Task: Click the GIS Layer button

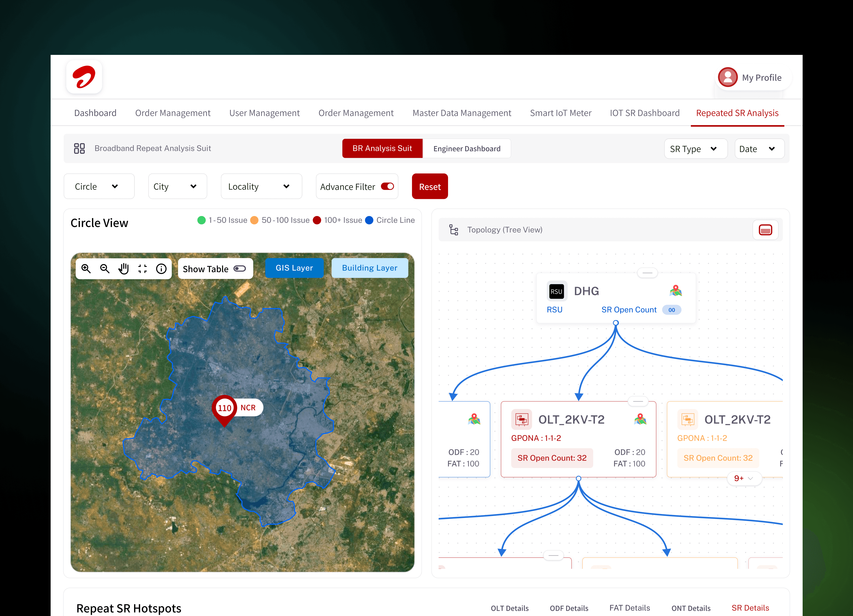Action: [x=294, y=268]
